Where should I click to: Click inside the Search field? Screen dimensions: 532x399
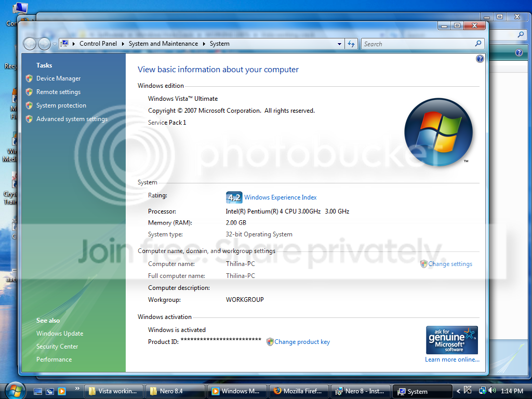(417, 44)
